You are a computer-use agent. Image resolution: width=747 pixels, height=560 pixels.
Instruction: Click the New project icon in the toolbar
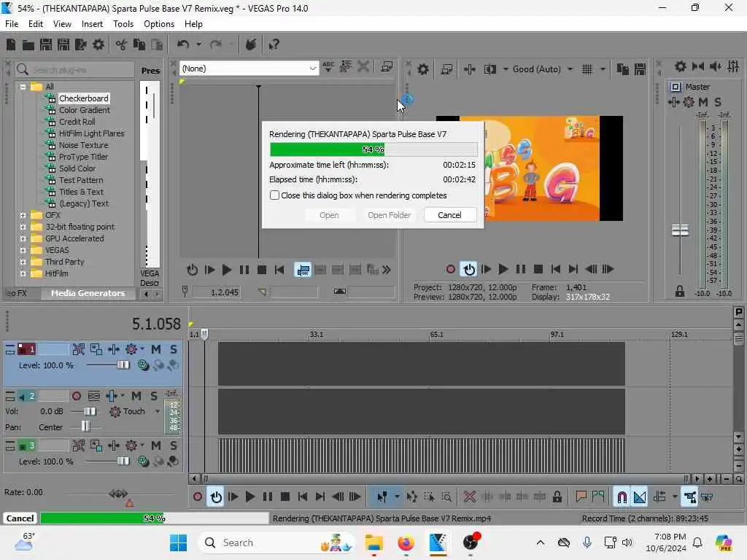(11, 44)
